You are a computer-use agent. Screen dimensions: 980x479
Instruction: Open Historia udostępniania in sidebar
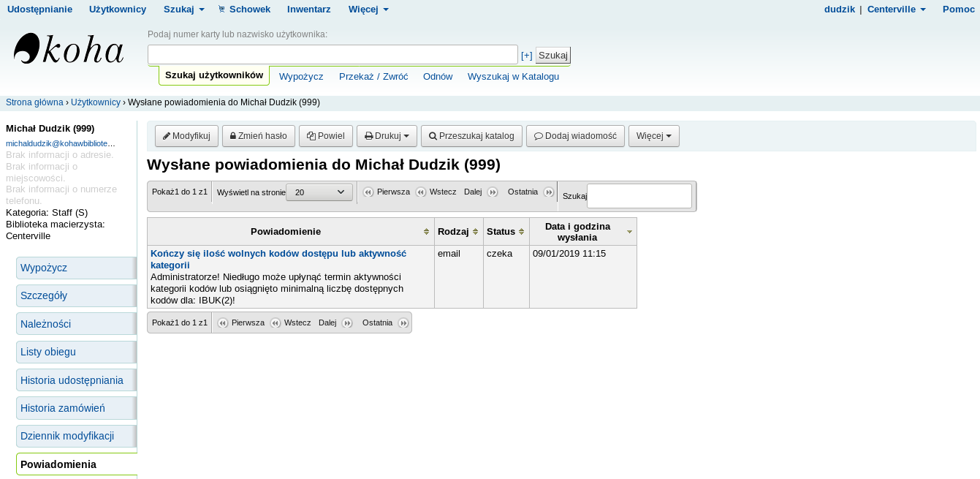point(72,380)
